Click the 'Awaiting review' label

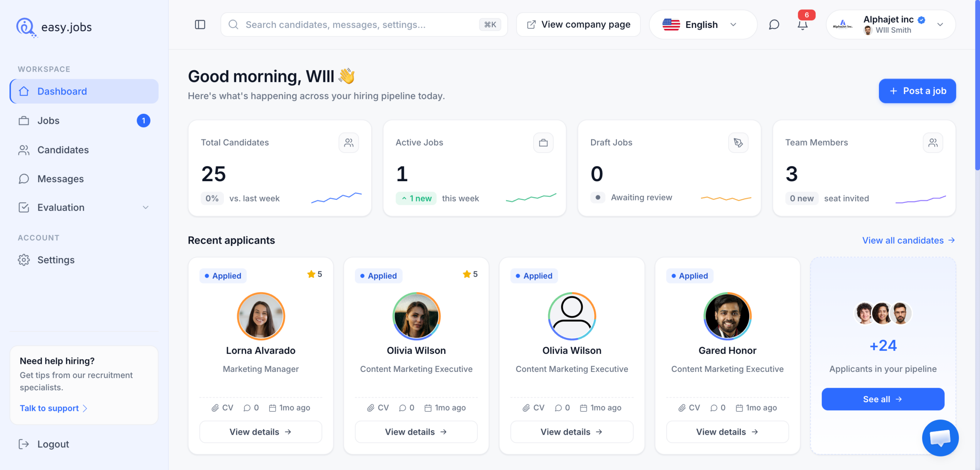pos(641,198)
